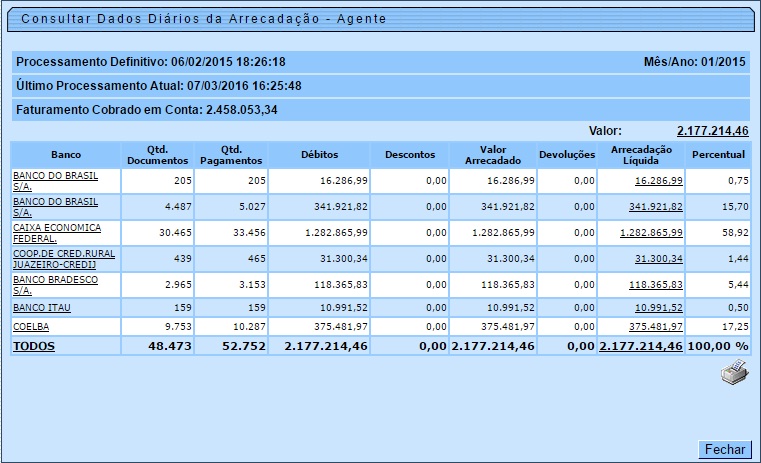This screenshot has height=463, width=761.
Task: Click underlined total in TODOS row Arrecadação Líquida
Action: pyautogui.click(x=641, y=346)
